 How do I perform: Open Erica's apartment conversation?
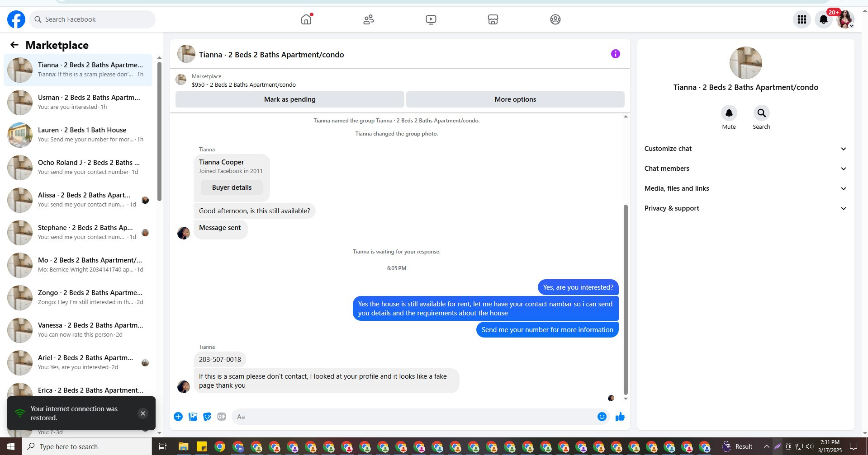(78, 389)
